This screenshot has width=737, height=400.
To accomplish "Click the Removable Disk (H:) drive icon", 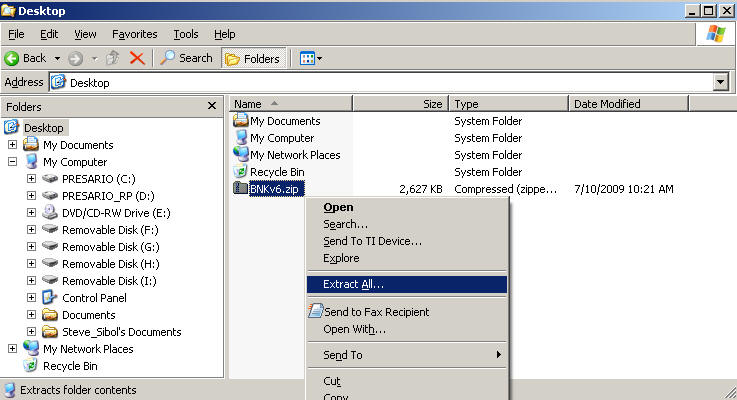I will click(x=50, y=263).
